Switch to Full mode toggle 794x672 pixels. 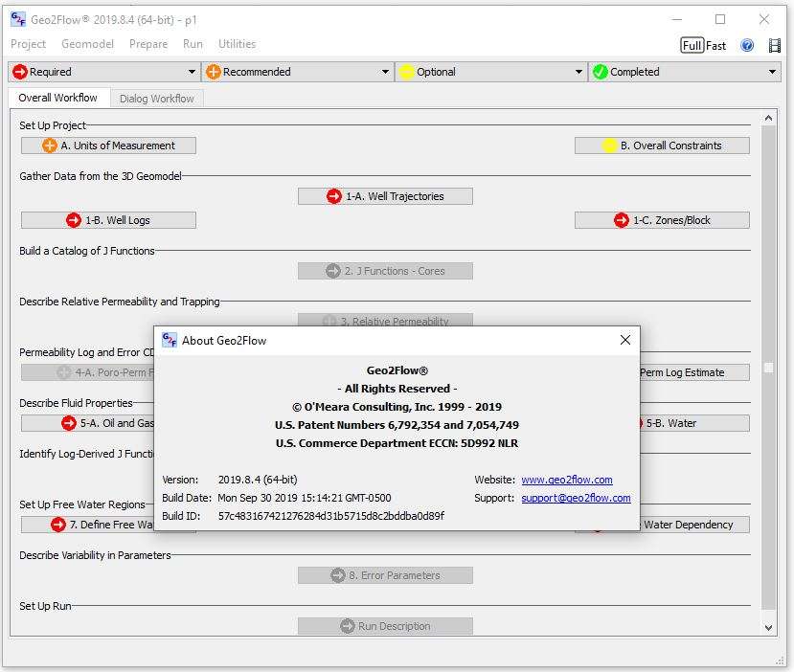tap(692, 45)
